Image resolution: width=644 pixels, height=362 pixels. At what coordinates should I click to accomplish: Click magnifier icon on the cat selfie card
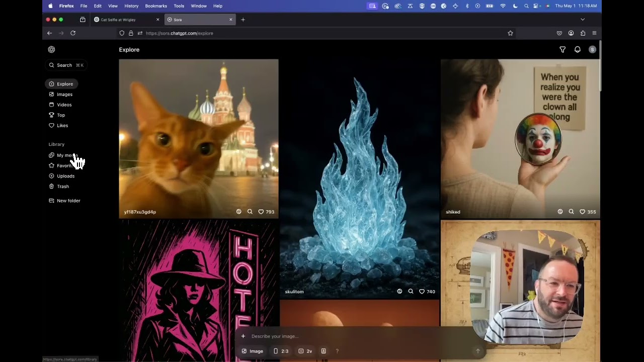[x=250, y=212]
